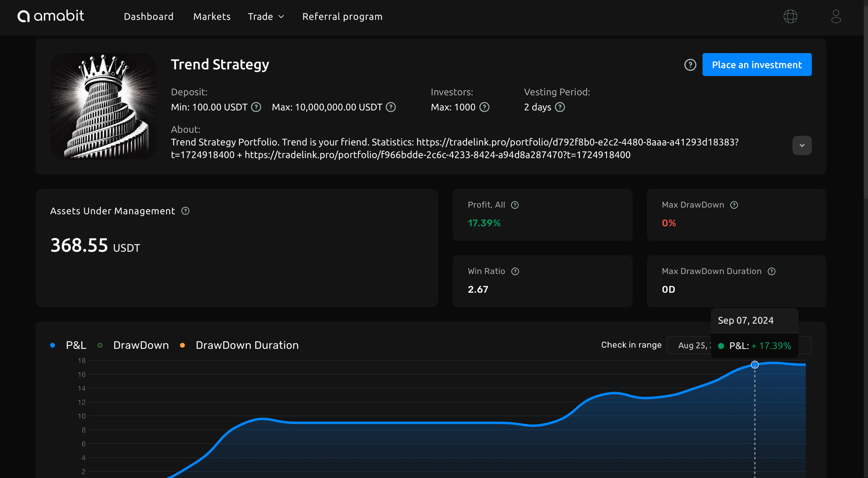Click the language globe icon
Screen dimensions: 868x478
[x=790, y=16]
